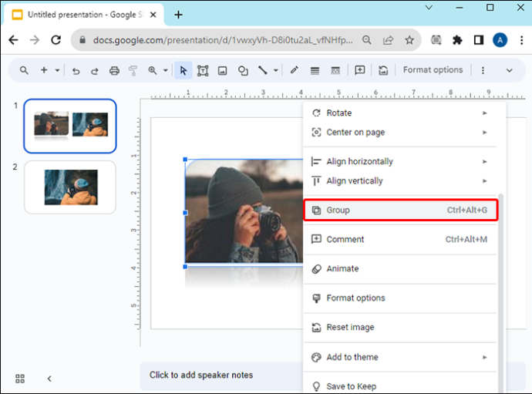The width and height of the screenshot is (532, 394).
Task: Click the paint format roller icon
Action: tap(133, 71)
